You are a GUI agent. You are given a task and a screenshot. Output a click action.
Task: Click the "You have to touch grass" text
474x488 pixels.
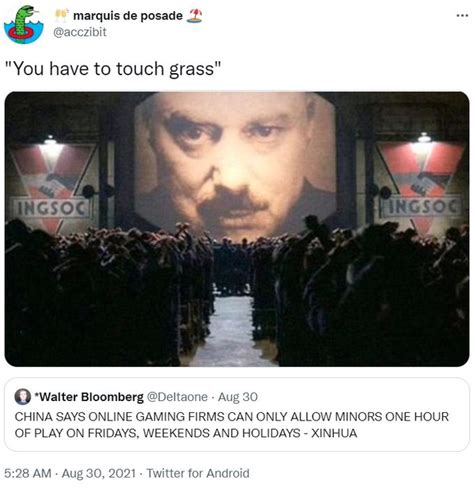pyautogui.click(x=113, y=69)
